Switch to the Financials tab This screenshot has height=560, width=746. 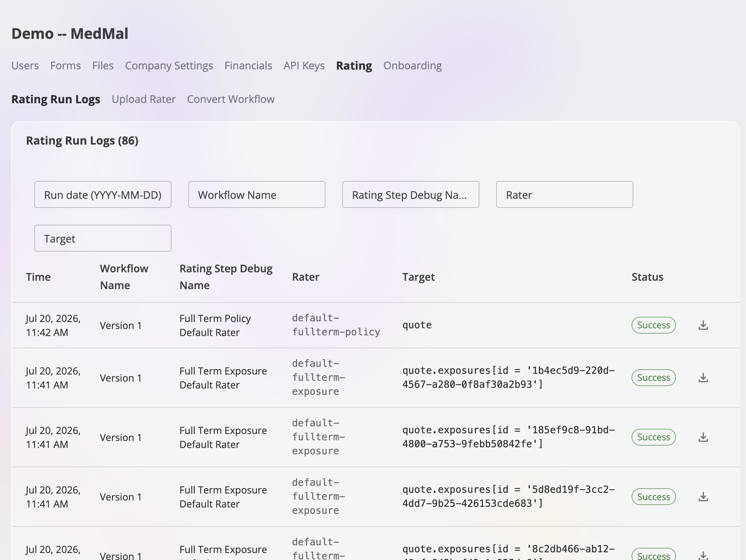248,65
